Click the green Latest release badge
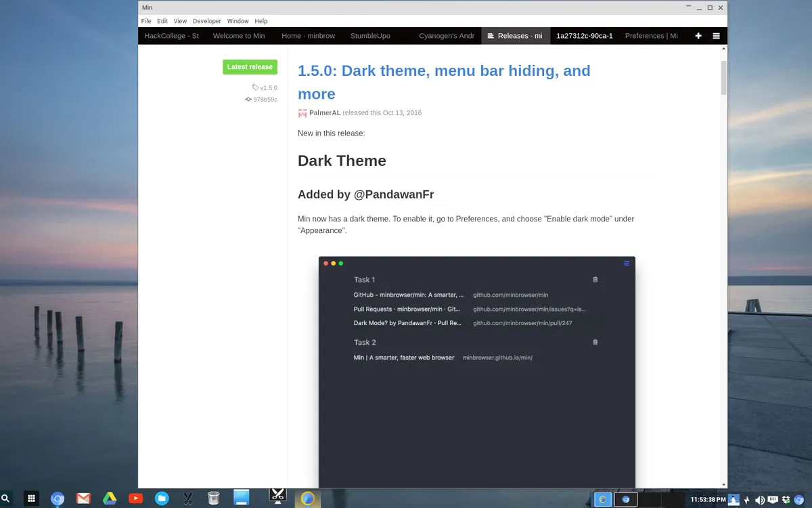Screen dimensions: 812x508 [x=250, y=66]
